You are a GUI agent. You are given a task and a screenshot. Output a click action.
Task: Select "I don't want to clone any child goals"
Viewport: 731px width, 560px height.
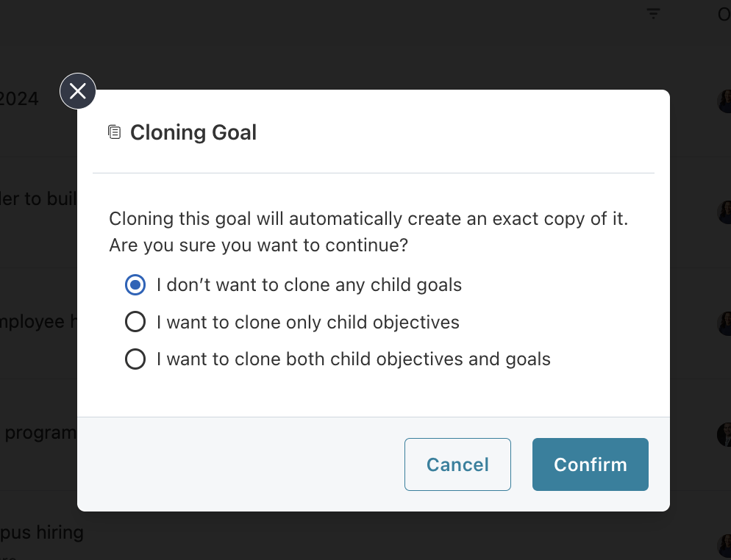tap(135, 285)
